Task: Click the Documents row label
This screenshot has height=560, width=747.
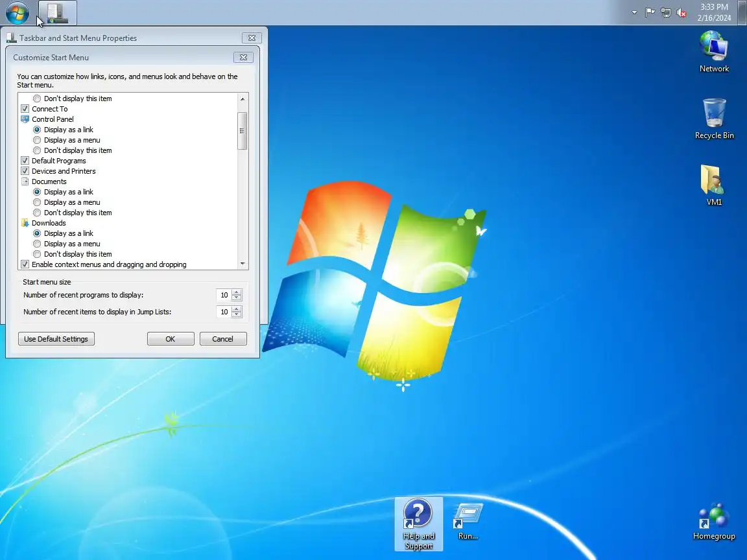Action: point(49,181)
